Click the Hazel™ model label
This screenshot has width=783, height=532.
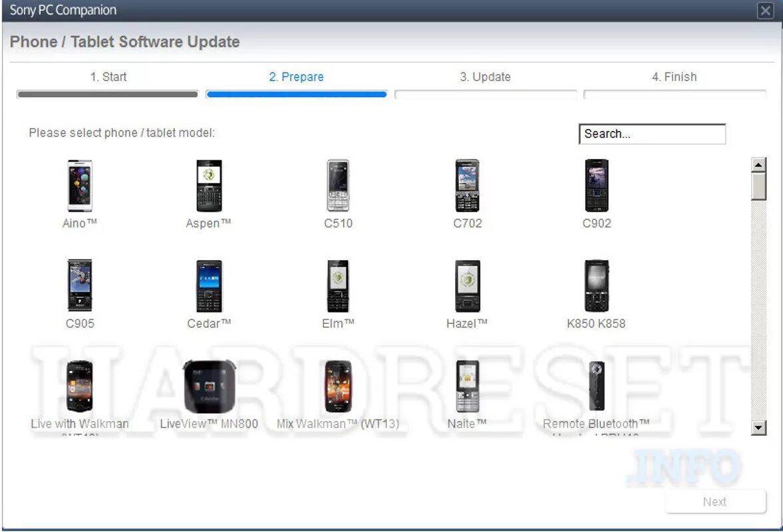(x=467, y=323)
